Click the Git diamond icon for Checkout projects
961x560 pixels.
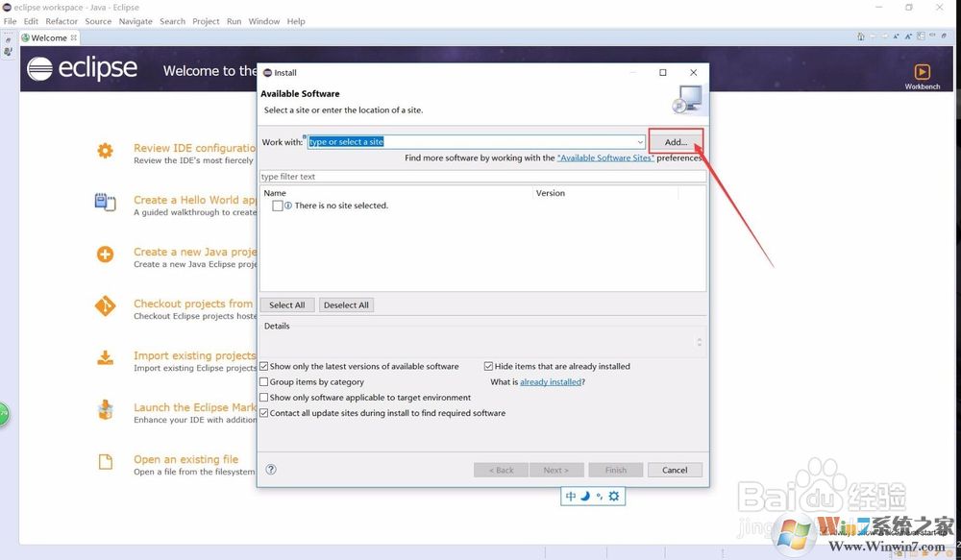click(106, 305)
